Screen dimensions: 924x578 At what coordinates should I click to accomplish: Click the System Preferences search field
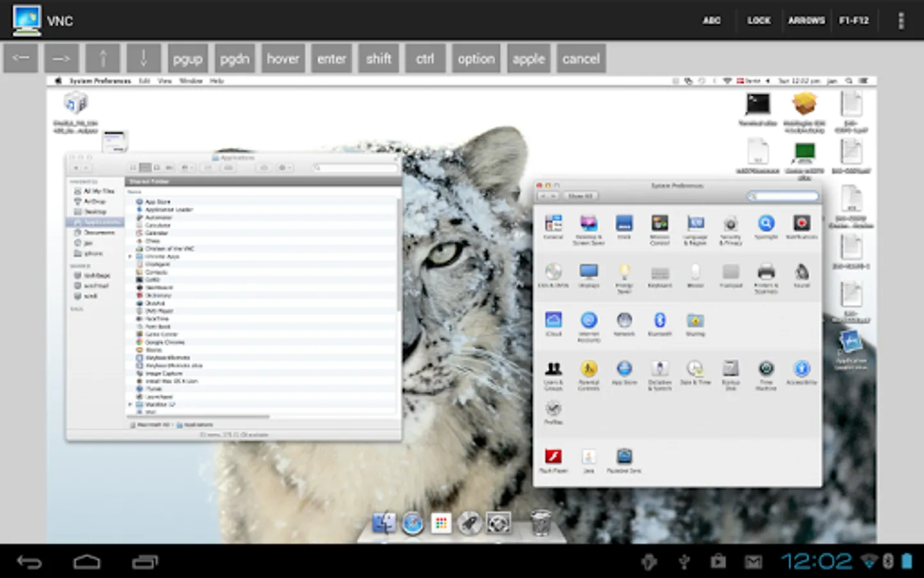783,196
